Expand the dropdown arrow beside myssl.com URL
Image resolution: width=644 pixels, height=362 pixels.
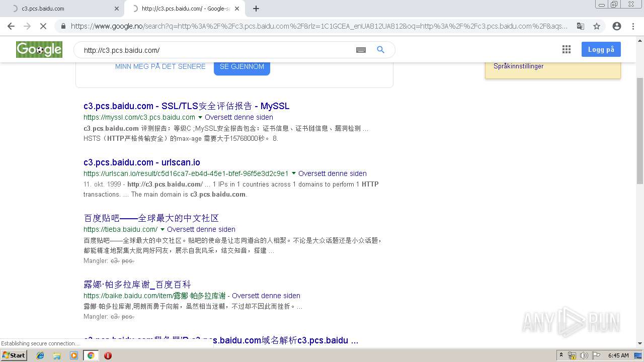[200, 117]
